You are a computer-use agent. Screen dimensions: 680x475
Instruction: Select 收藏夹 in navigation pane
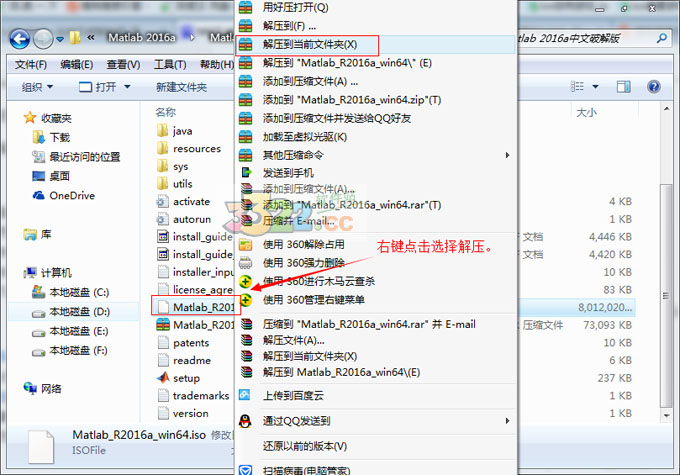48,118
